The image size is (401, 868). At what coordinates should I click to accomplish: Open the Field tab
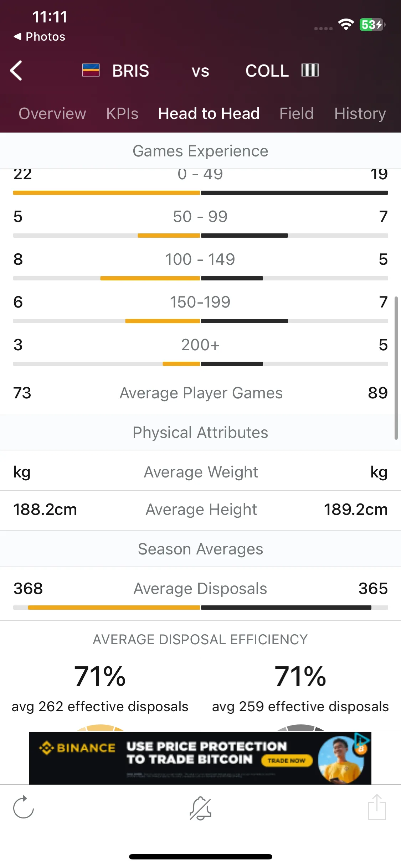(297, 114)
